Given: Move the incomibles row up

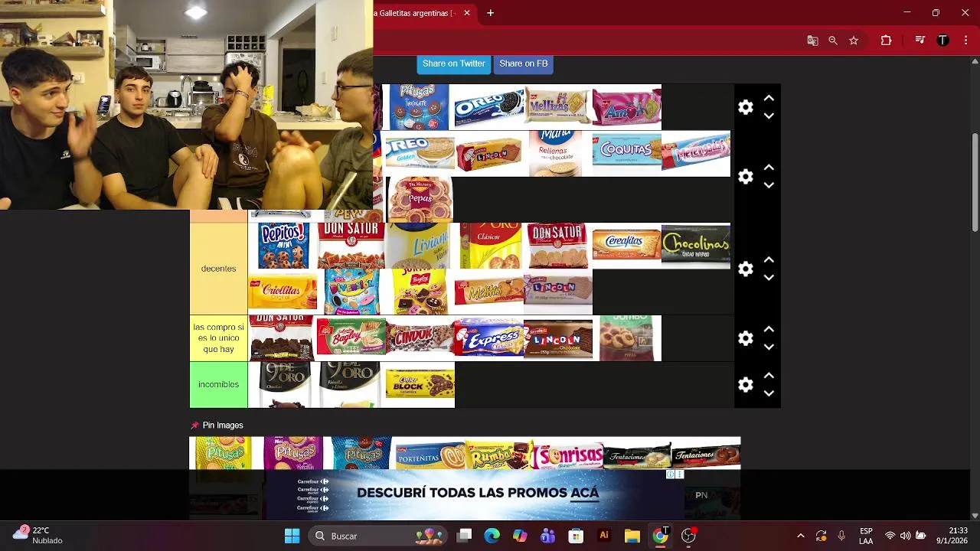Looking at the screenshot, I should coord(769,376).
